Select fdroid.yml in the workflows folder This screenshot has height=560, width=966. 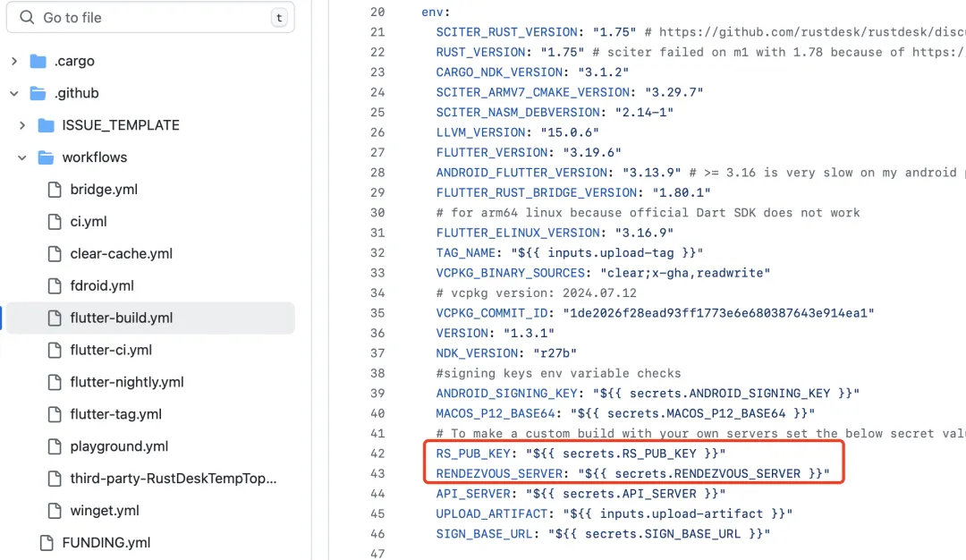point(102,286)
